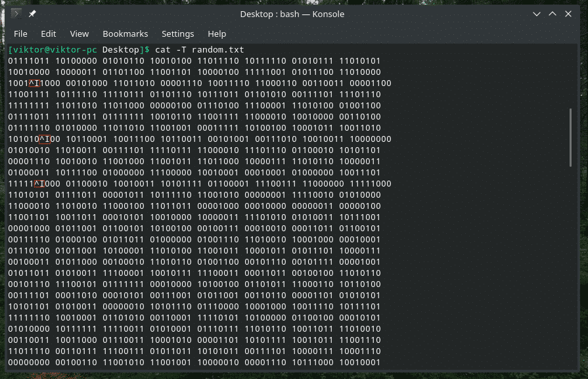Open the Edit menu
Screen dimensions: 588x379
48,33
